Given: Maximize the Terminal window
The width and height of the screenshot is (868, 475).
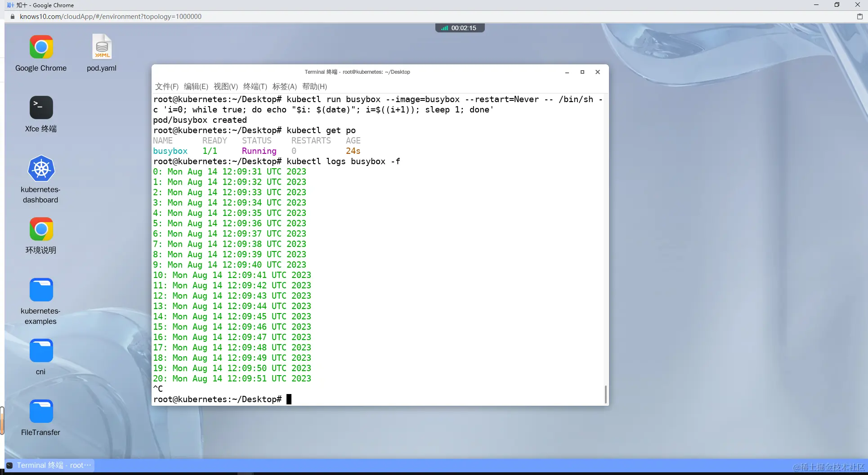Looking at the screenshot, I should tap(582, 72).
